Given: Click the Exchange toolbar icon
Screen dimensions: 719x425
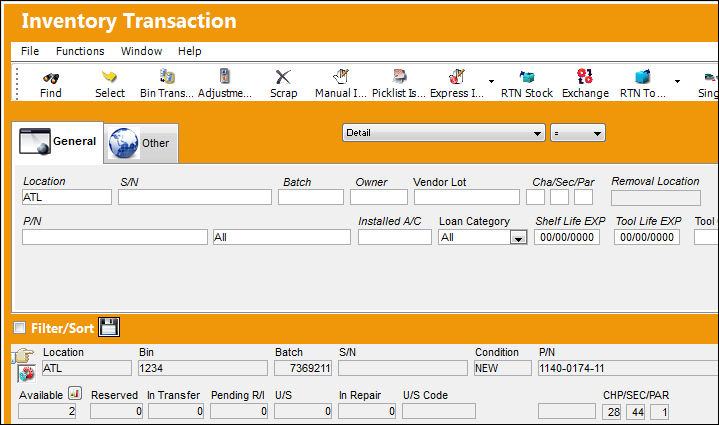Looking at the screenshot, I should (x=585, y=76).
